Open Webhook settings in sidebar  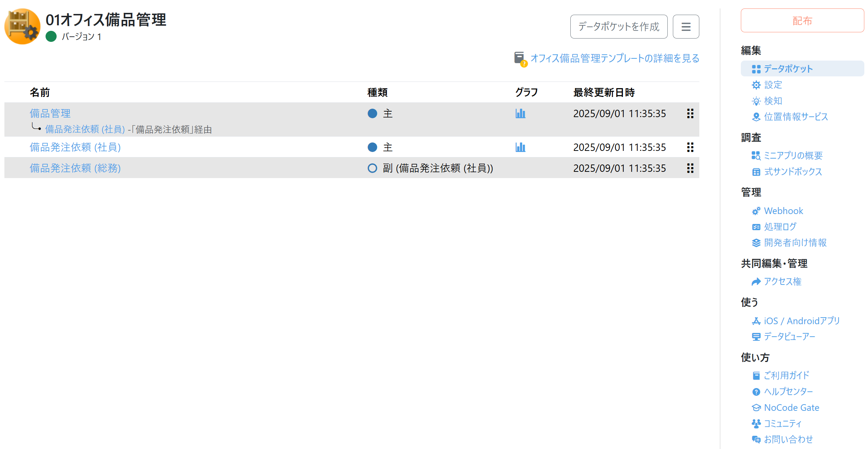tap(783, 211)
